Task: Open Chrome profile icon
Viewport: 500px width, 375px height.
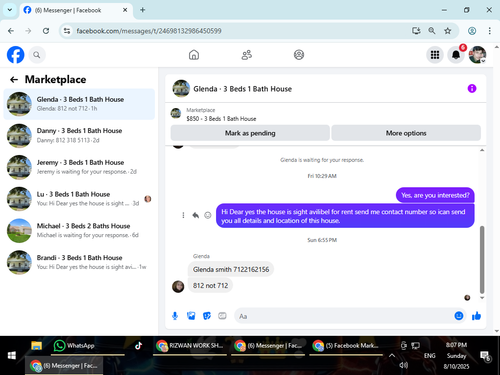Action: (x=472, y=31)
